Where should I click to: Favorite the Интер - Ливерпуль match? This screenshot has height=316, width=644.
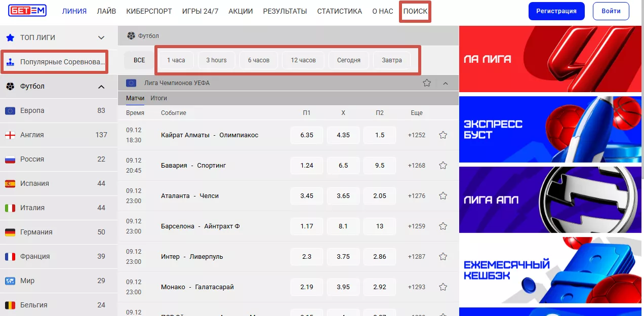pos(443,256)
